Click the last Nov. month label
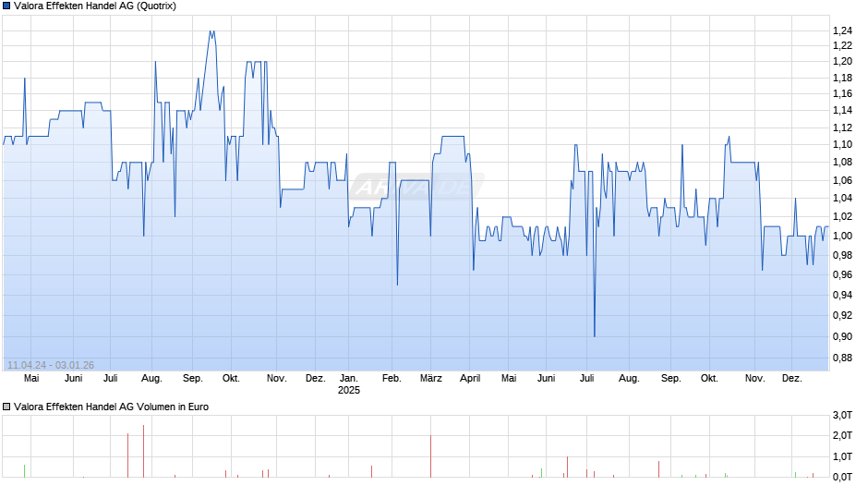 point(755,379)
